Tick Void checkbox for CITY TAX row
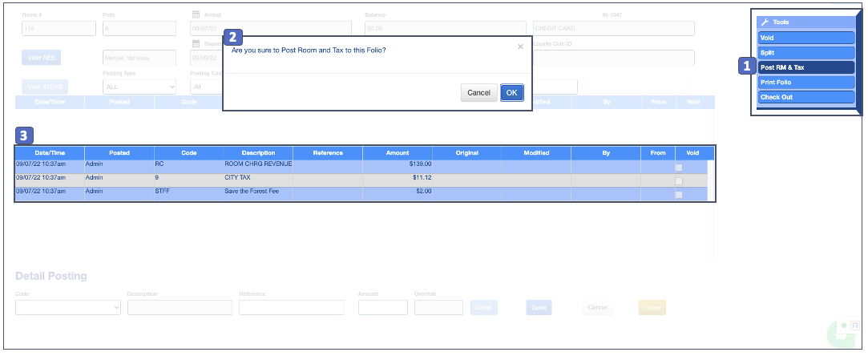This screenshot has width=868, height=356. coord(680,180)
